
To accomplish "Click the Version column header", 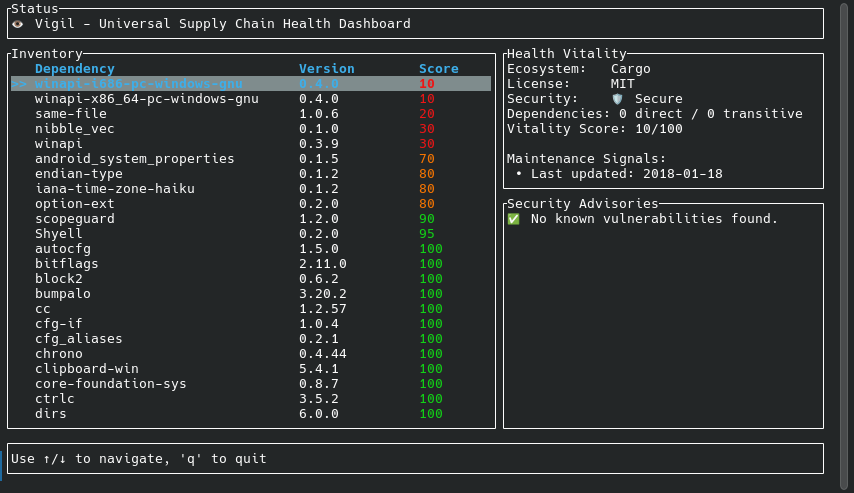I will (327, 69).
